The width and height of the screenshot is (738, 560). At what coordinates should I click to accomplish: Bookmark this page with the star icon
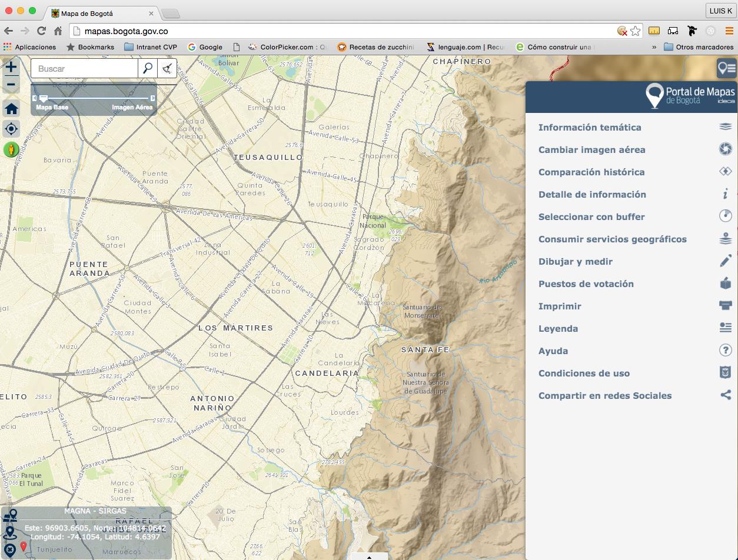coord(635,31)
